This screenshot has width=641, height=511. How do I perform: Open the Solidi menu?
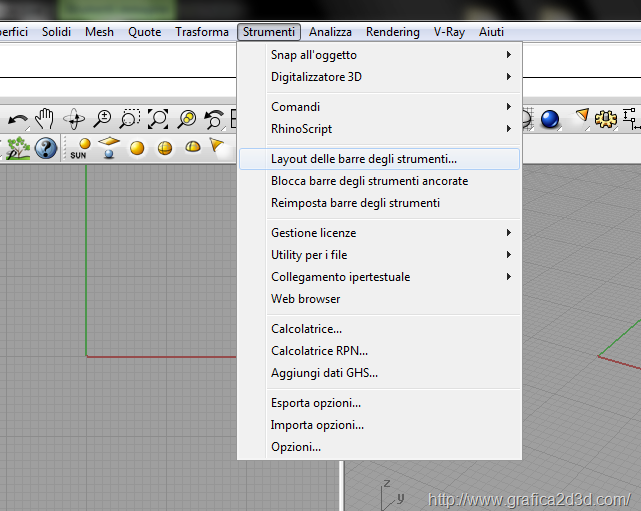pyautogui.click(x=56, y=32)
